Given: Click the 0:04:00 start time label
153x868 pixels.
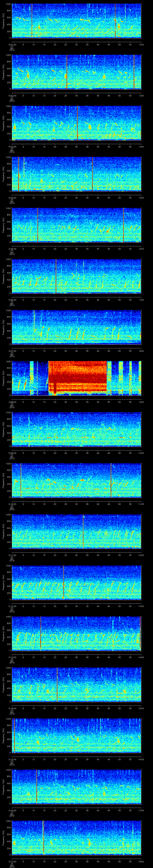Looking at the screenshot, I should tap(12, 198).
